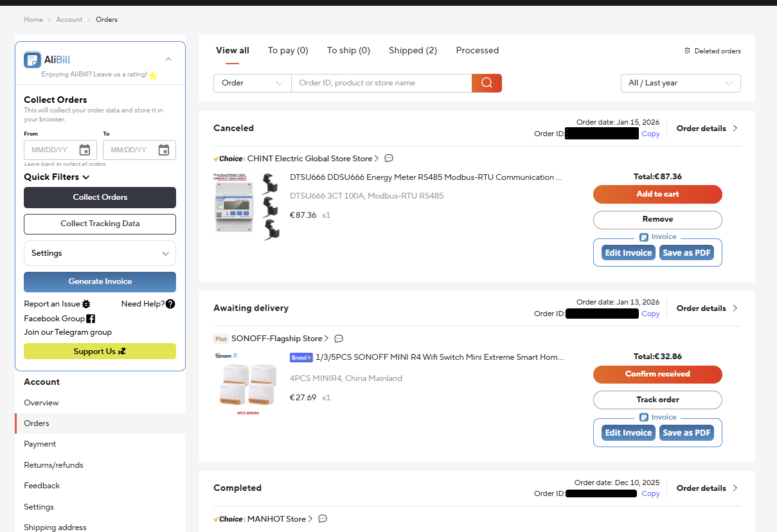Open the Settings dropdown in AliBill panel
Viewport: 777px width, 532px height.
tap(100, 253)
